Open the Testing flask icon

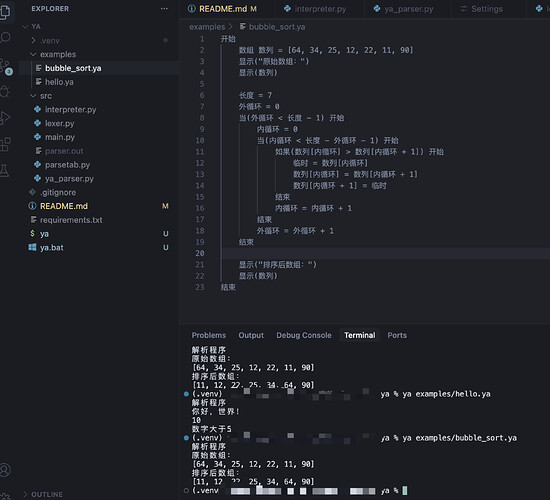point(5,171)
